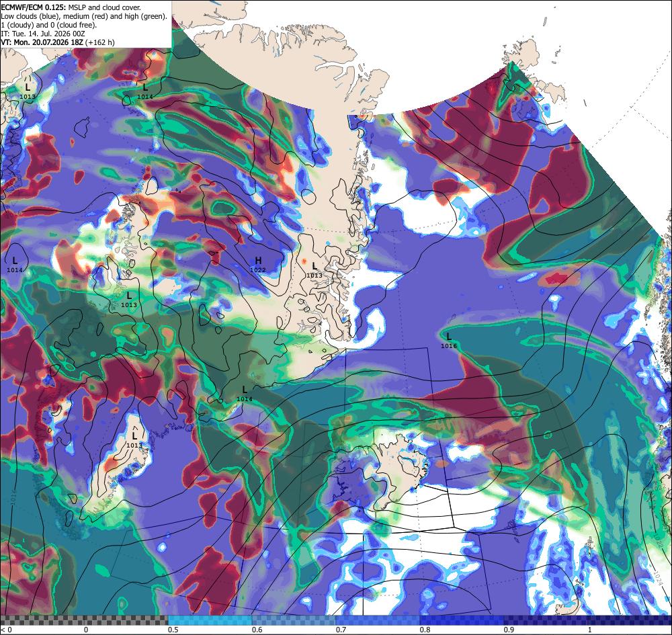Select the L 1013 marker over Greenland coast

[x=314, y=271]
